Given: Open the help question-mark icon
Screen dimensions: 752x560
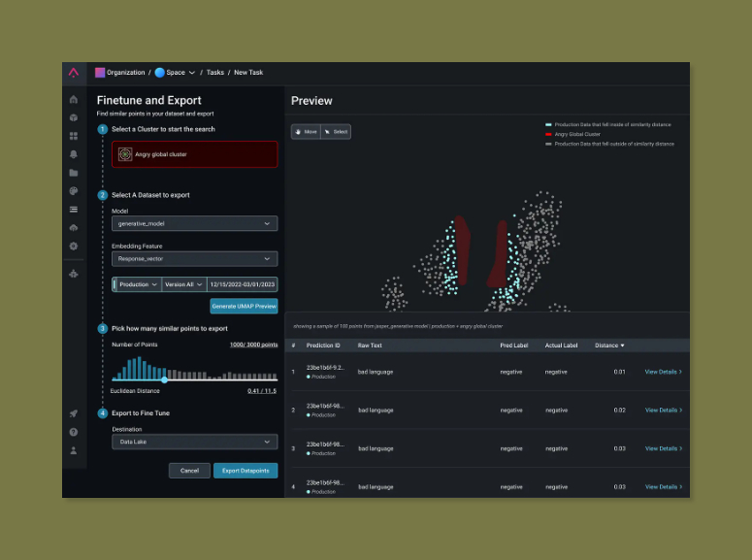Looking at the screenshot, I should point(74,432).
